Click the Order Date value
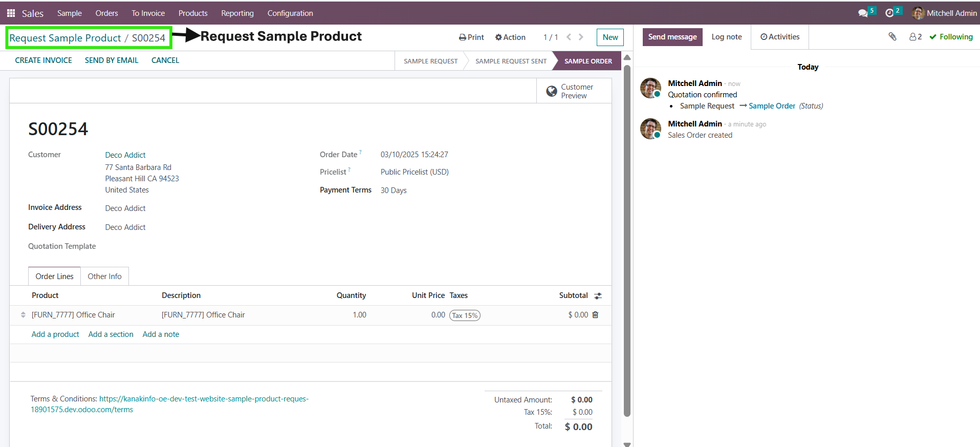Screen dimensions: 980x447 tap(415, 155)
